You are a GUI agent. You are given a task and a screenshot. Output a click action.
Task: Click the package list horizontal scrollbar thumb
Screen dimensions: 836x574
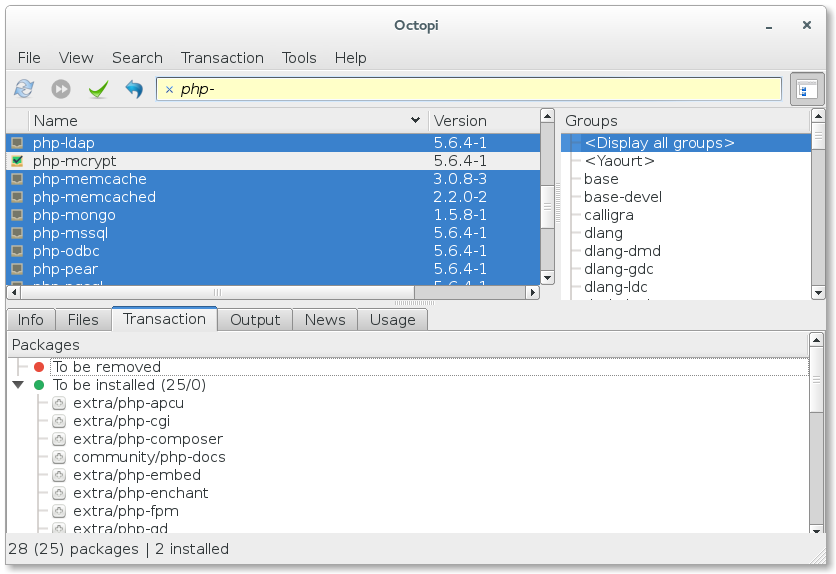pos(217,292)
